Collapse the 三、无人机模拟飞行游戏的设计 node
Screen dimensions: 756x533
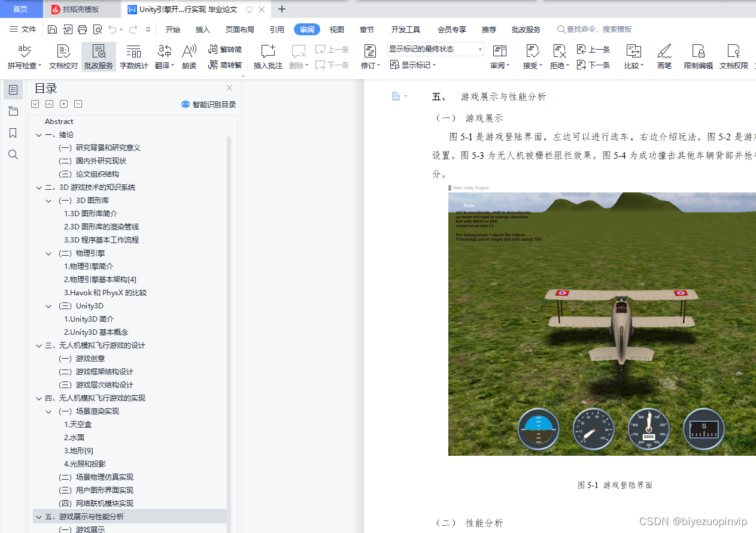[39, 346]
